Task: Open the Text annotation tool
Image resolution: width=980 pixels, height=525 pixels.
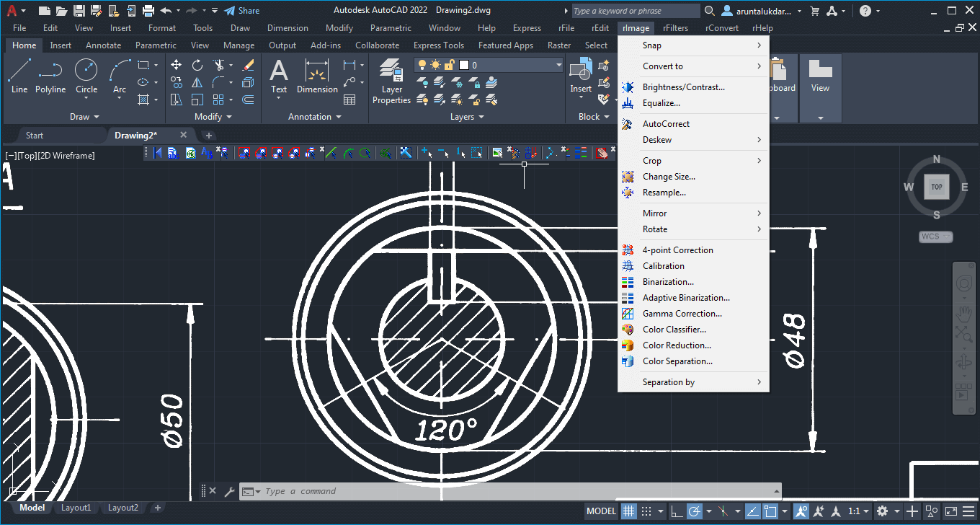Action: (279, 76)
